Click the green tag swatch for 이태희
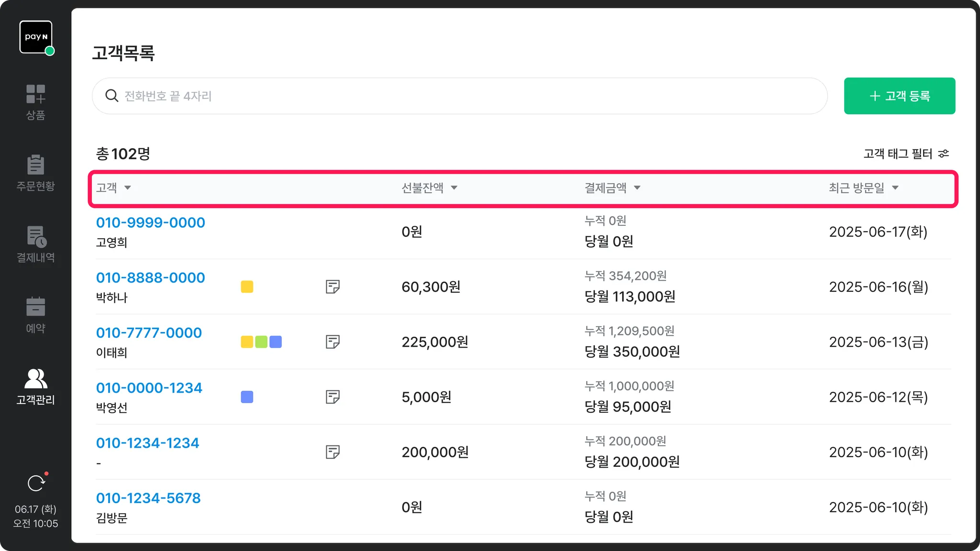Screen dimensions: 980x551 (x=261, y=342)
